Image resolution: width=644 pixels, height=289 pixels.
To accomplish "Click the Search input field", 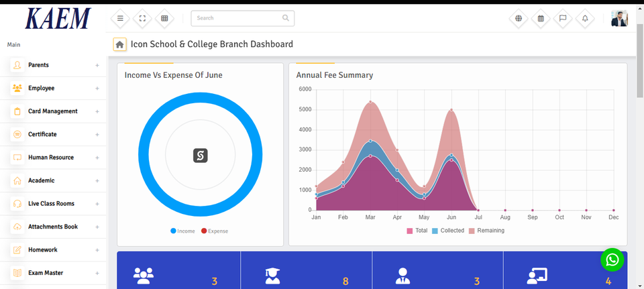I will coord(235,18).
